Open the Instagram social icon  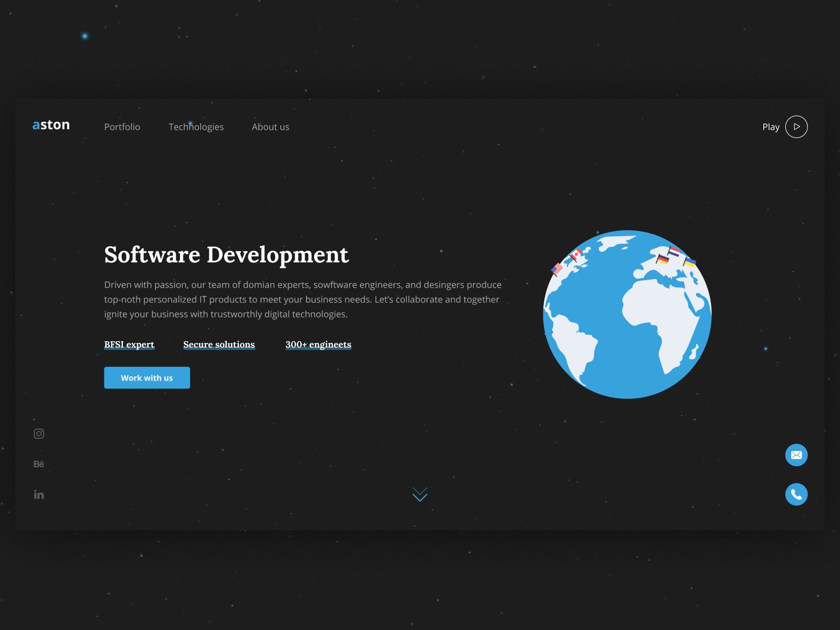click(x=39, y=434)
